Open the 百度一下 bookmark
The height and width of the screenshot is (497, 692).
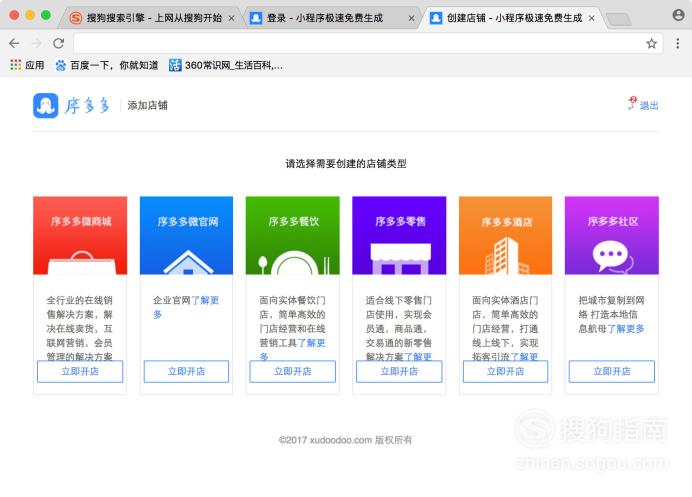click(106, 65)
